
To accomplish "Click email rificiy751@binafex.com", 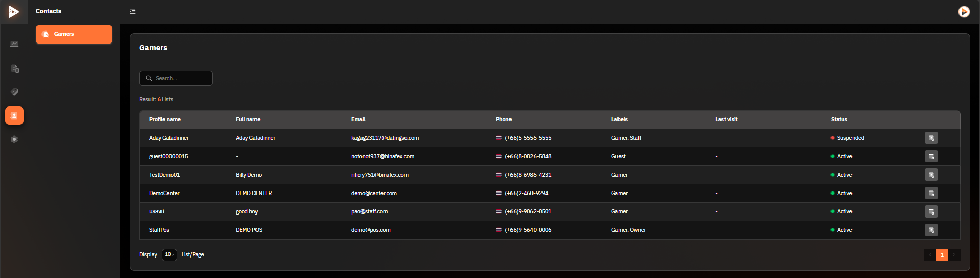I will pyautogui.click(x=380, y=175).
